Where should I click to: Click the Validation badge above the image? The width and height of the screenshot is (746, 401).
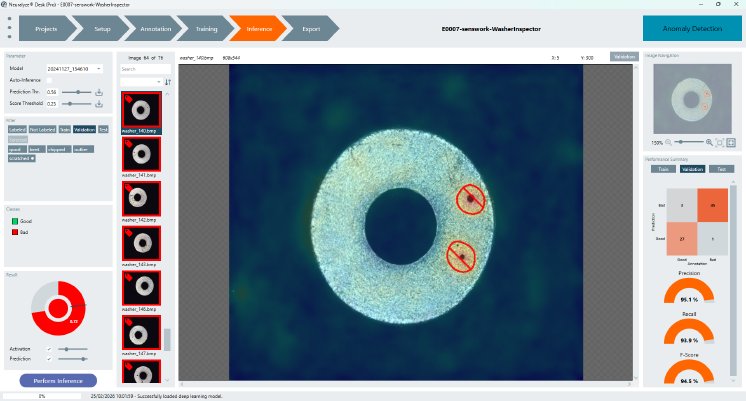tap(624, 57)
